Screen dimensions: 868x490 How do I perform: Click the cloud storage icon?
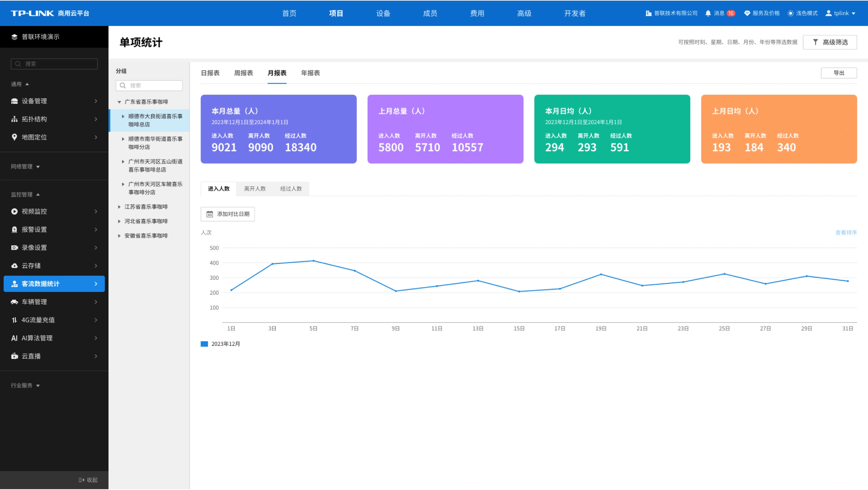[x=14, y=266]
